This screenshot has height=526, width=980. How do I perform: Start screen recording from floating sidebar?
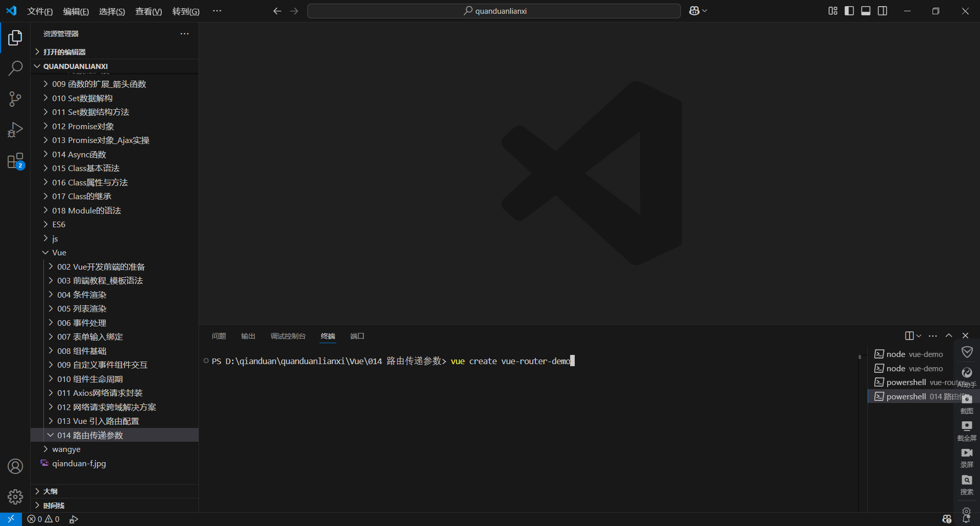tap(967, 458)
